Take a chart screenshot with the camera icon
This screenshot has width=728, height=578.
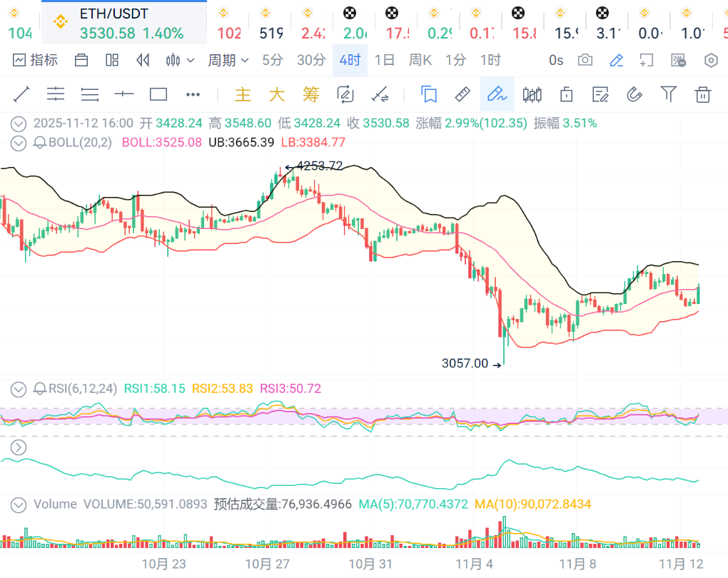(x=585, y=60)
